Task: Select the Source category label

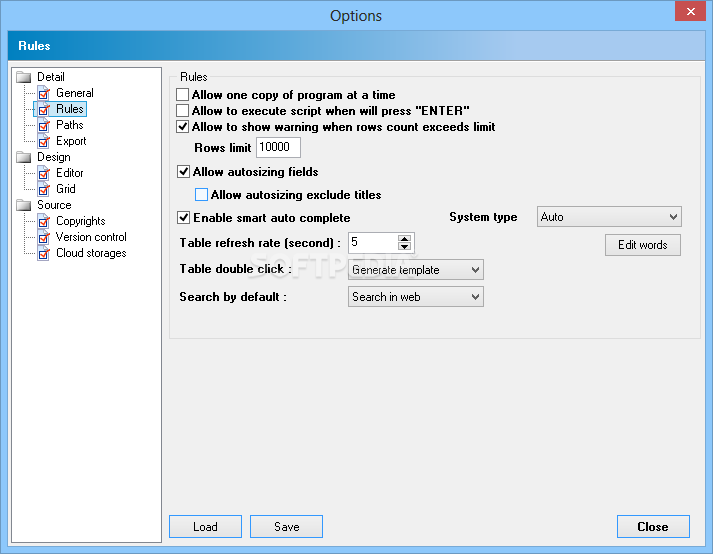Action: pos(54,205)
